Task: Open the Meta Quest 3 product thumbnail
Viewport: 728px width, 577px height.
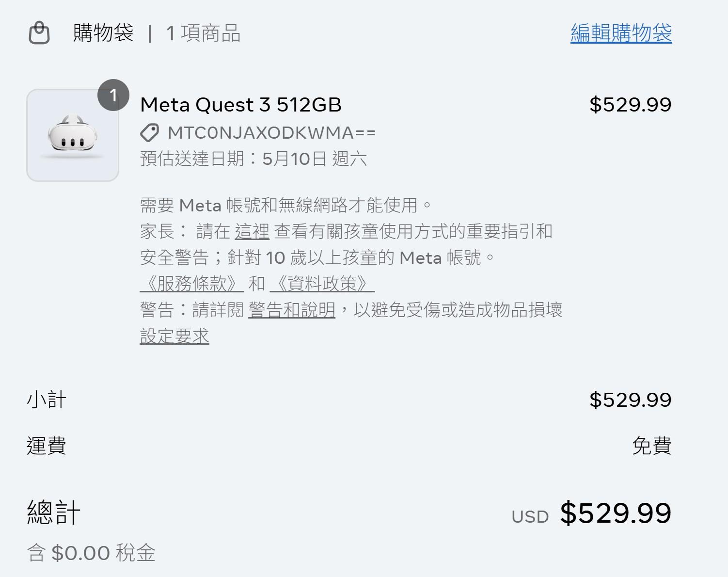Action: point(73,135)
